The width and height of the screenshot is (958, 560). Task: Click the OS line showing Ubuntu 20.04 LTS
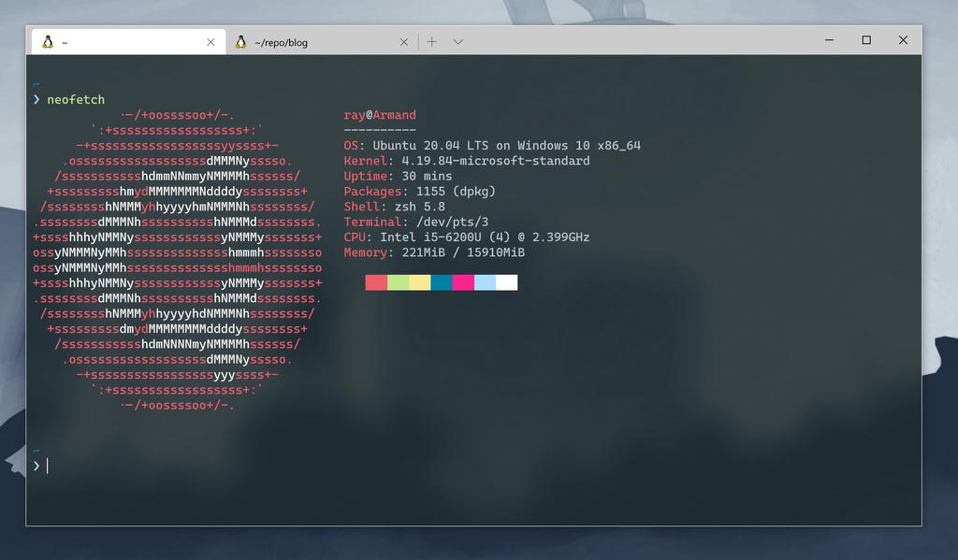point(492,145)
